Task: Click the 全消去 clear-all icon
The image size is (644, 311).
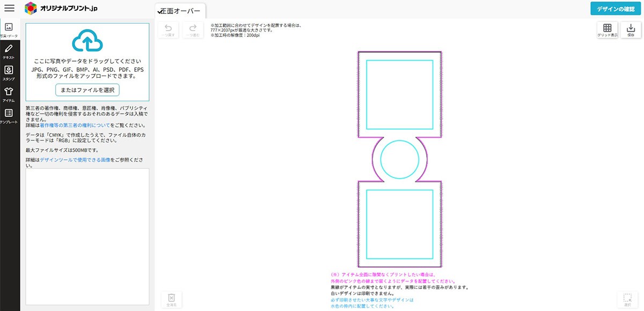Action: click(171, 299)
